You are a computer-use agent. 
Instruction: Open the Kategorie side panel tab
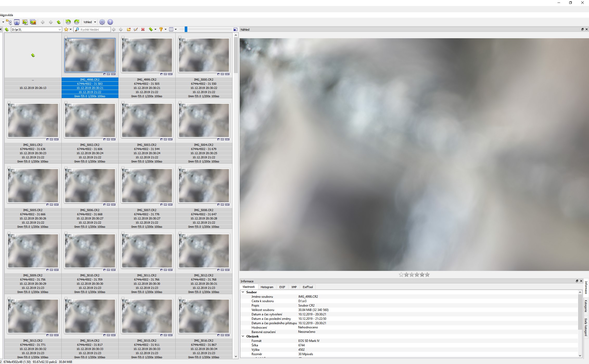586,306
